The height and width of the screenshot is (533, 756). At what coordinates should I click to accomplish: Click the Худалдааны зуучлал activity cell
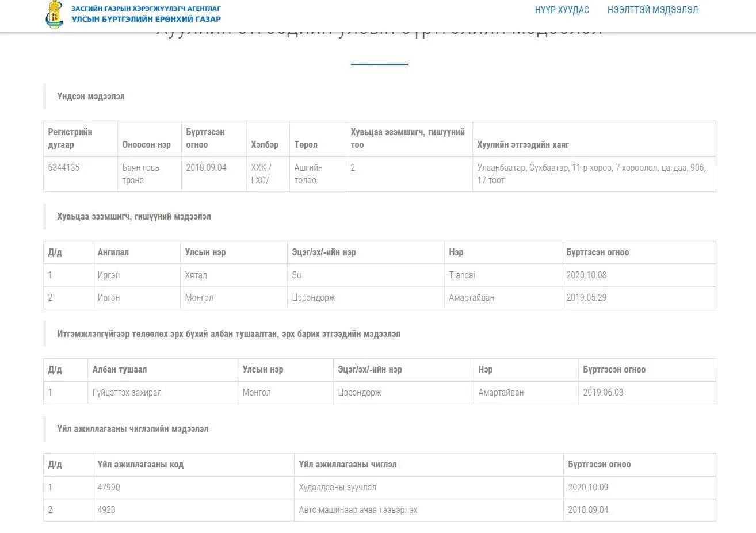pos(429,487)
